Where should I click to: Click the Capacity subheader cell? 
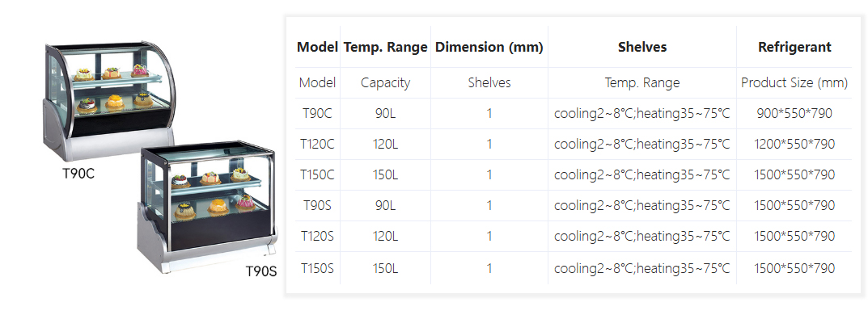385,83
